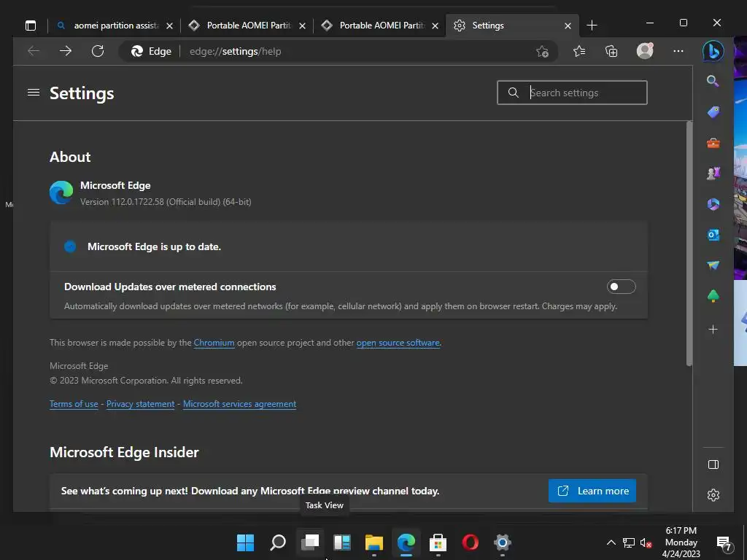Open Task View on taskbar

click(x=310, y=542)
